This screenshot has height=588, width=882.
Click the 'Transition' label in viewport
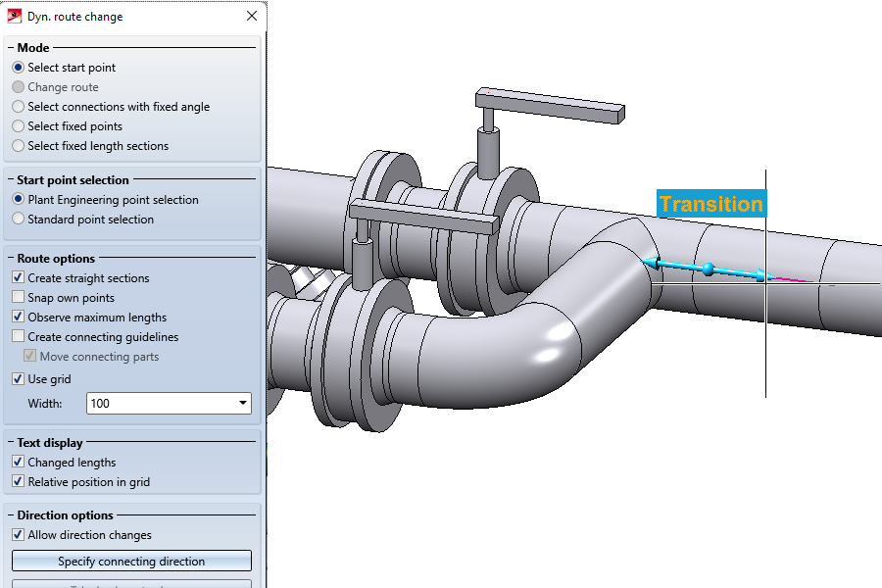[711, 204]
